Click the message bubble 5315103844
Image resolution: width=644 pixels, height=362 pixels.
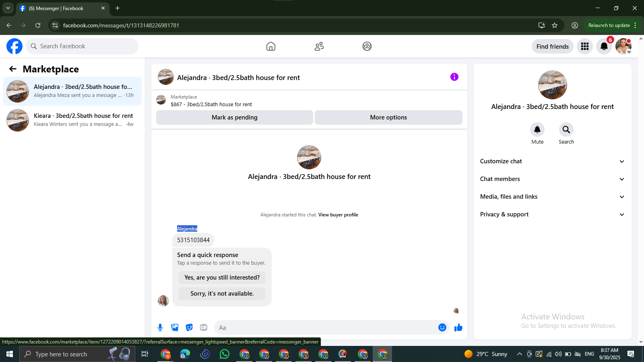pos(193,240)
